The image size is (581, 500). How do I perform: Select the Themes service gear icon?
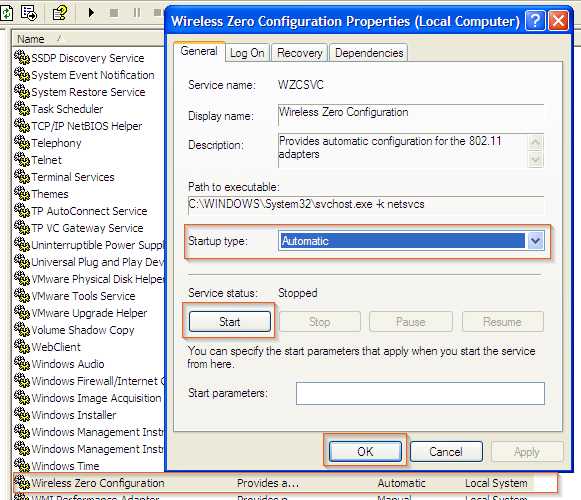tap(22, 193)
